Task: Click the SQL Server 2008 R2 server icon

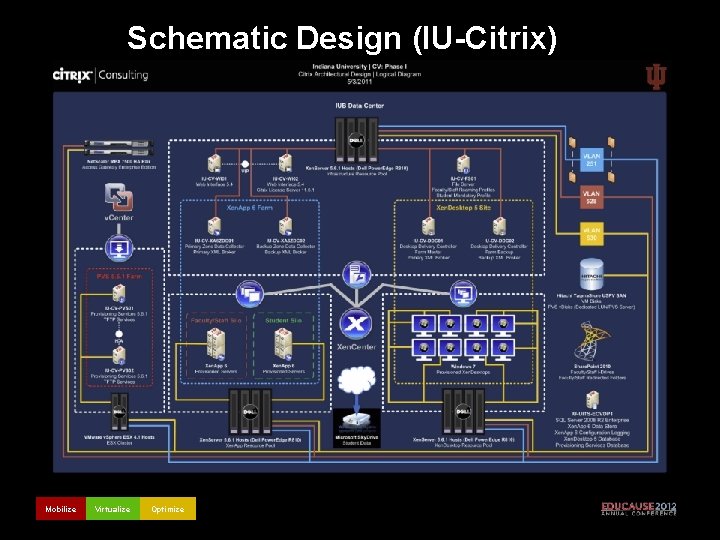Action: click(x=592, y=400)
